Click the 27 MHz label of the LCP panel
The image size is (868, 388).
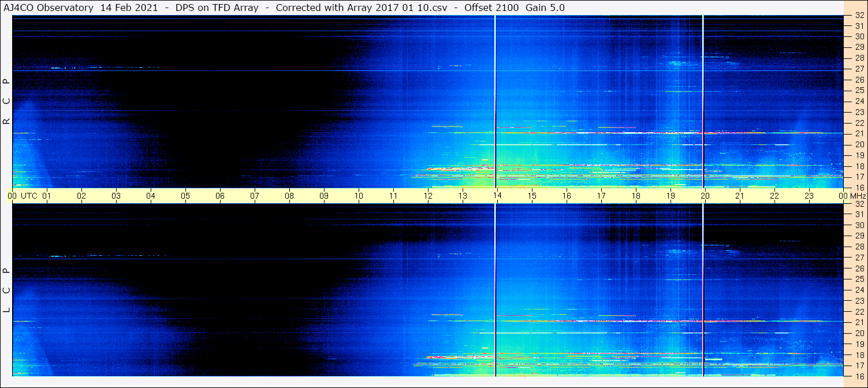click(859, 258)
